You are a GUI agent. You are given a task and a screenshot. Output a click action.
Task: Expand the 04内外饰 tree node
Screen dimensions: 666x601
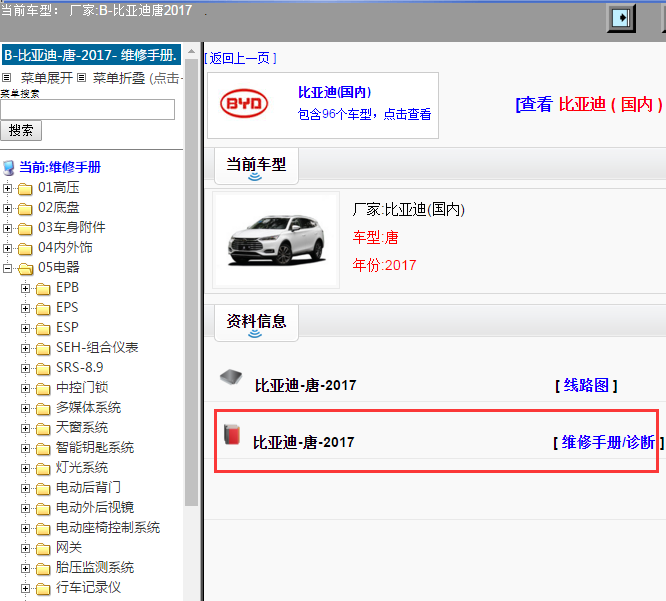pyautogui.click(x=7, y=248)
